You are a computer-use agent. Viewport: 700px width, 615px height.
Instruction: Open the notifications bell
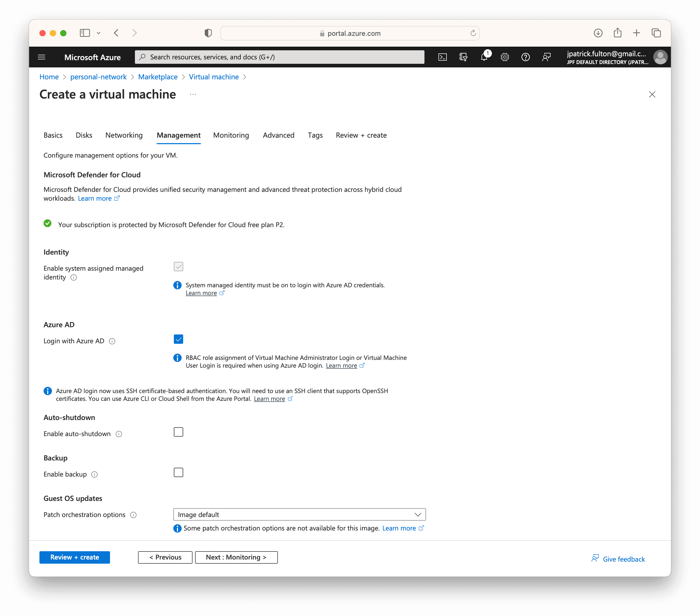coord(484,57)
